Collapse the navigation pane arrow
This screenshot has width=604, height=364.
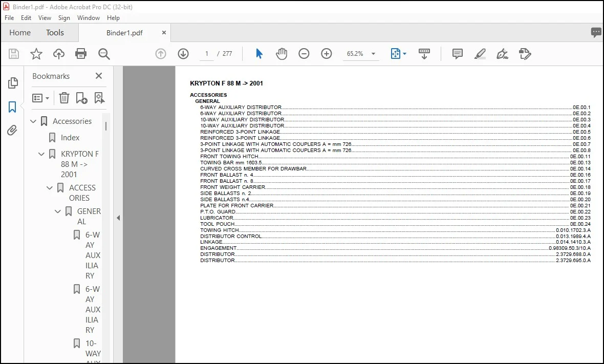(x=118, y=218)
